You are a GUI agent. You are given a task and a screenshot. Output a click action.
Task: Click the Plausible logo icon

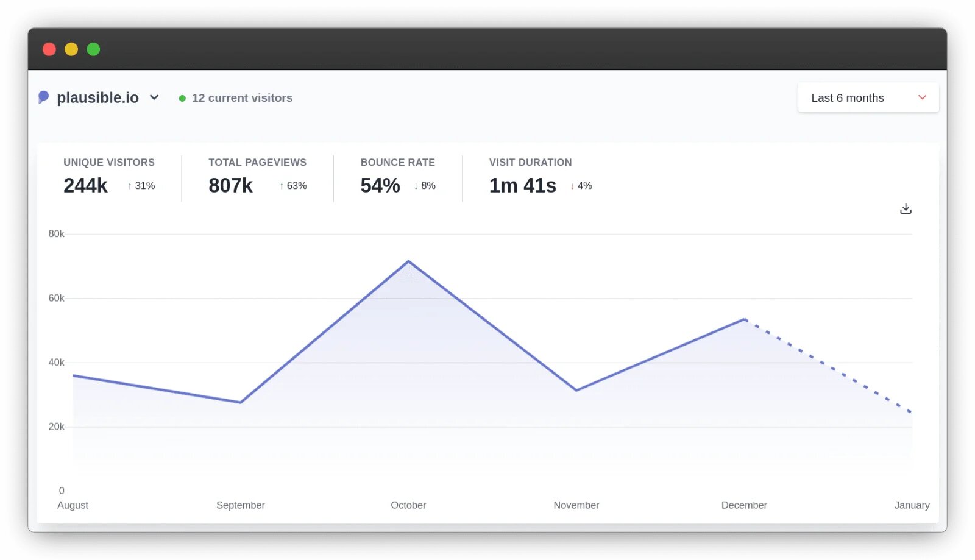coord(43,97)
